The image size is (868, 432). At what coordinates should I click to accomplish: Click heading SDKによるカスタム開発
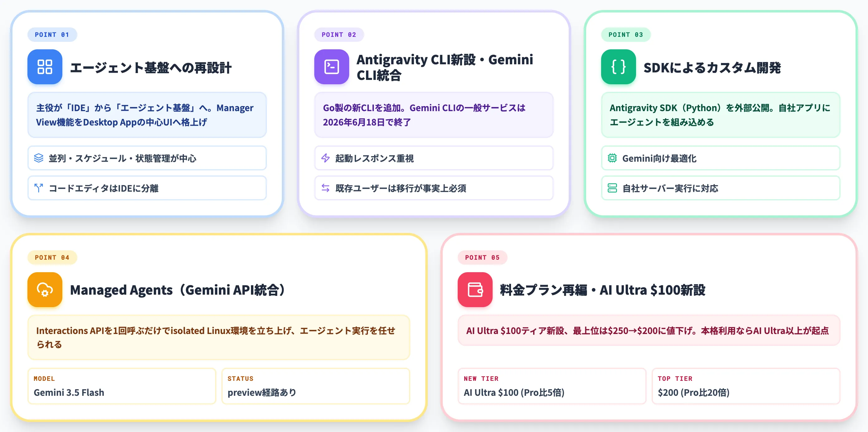click(x=712, y=67)
